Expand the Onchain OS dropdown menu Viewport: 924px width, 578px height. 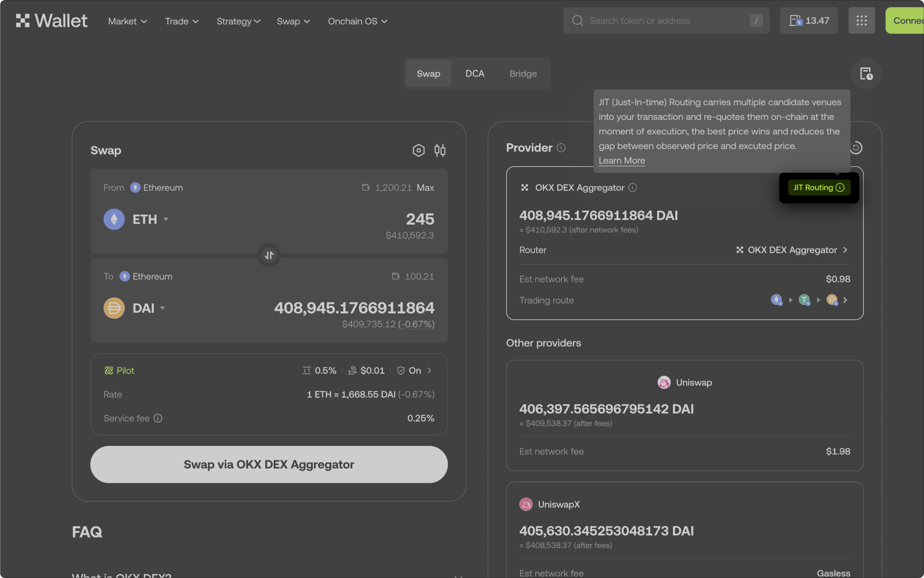[x=358, y=21]
